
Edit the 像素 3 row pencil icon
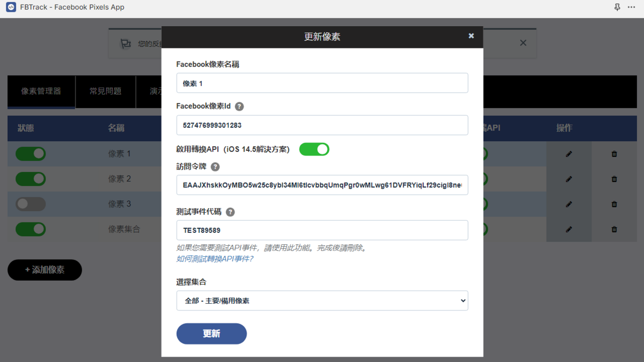(569, 204)
